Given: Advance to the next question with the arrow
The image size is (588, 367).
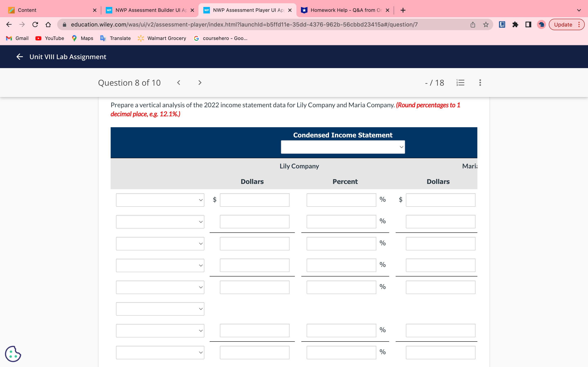Looking at the screenshot, I should pos(199,83).
